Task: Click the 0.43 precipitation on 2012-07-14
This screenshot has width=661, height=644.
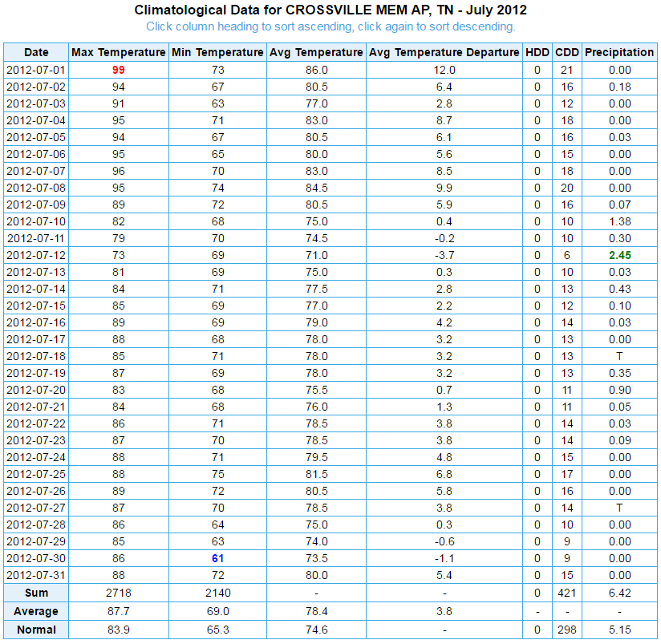Action: pyautogui.click(x=619, y=290)
